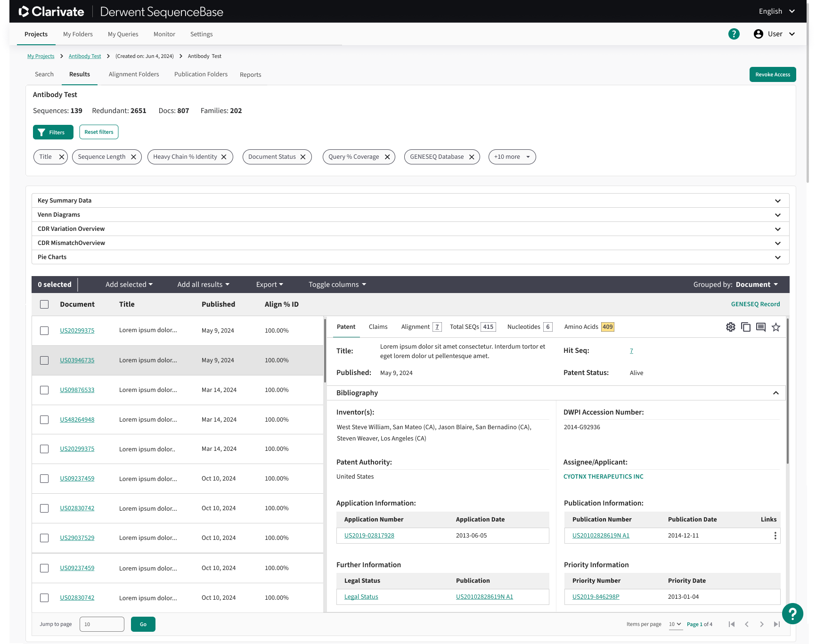Switch to Publication Folders tab
Viewport: 816px width, 644px height.
pyautogui.click(x=201, y=74)
